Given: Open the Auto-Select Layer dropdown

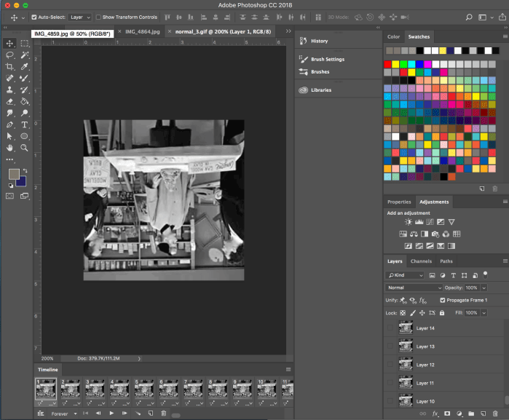Looking at the screenshot, I should (x=80, y=17).
